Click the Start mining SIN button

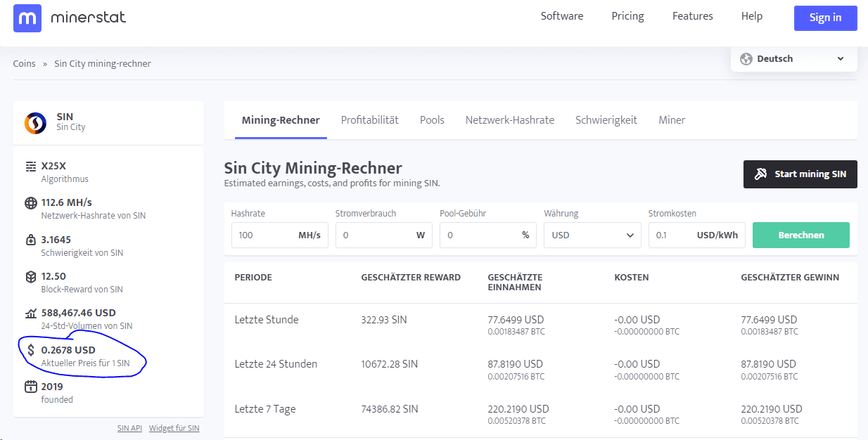coord(800,174)
